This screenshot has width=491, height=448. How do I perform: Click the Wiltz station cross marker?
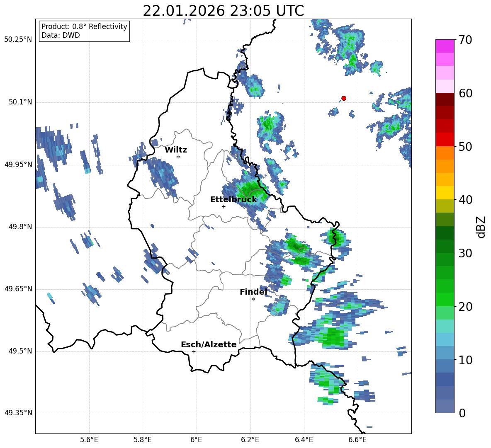[178, 157]
